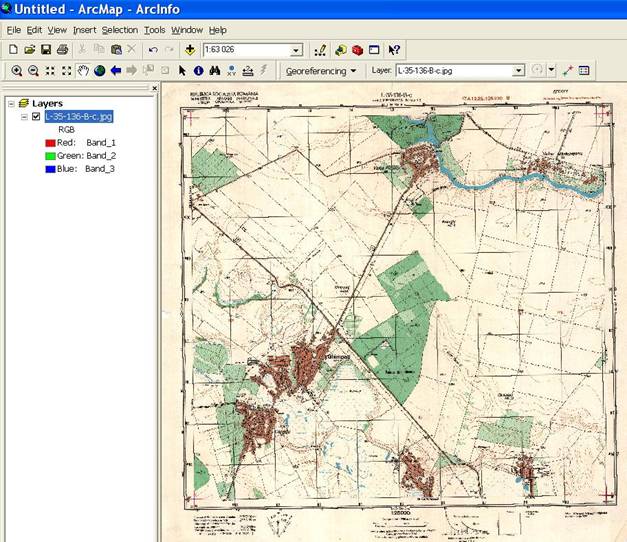627x542 pixels.
Task: Open the Tools menu
Action: (154, 30)
